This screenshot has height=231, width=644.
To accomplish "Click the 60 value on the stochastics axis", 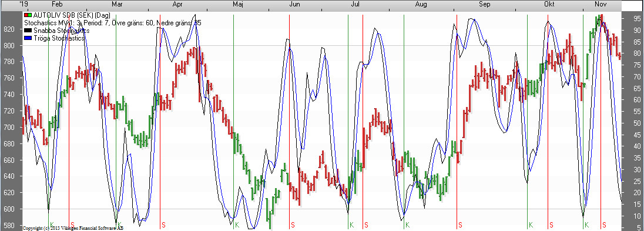I will 636,100.
